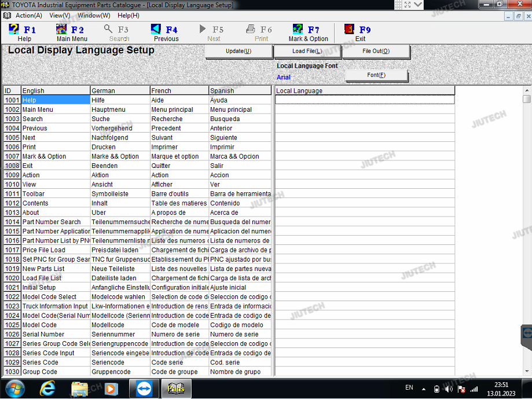Open the Action(A) menu
Screen dimensions: 532x399
29,16
